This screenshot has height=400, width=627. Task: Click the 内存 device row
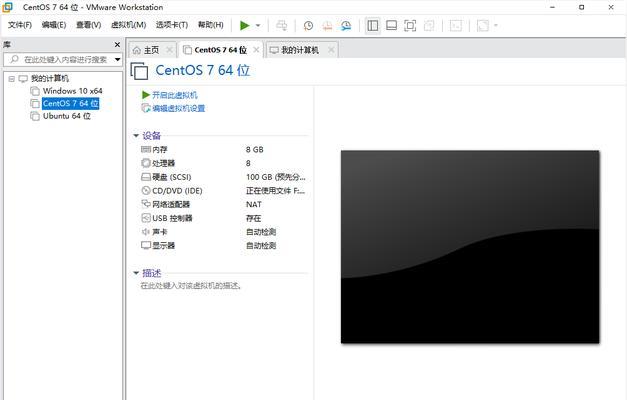[x=224, y=150]
